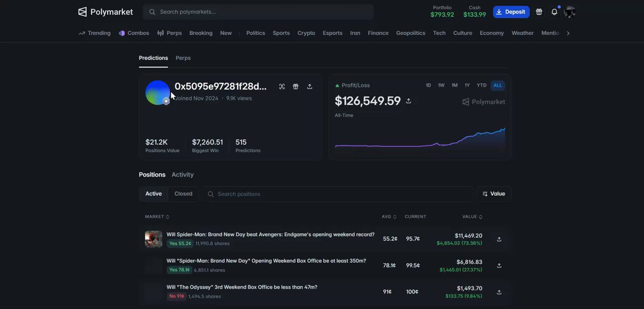Open the Spider-Man 350m Opening Weekend market
644x309 pixels.
tap(266, 261)
